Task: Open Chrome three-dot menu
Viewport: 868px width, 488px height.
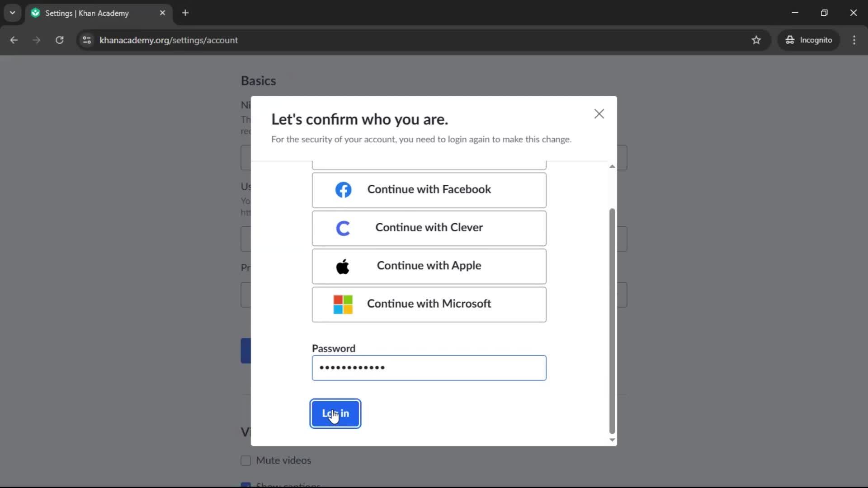Action: pos(854,40)
